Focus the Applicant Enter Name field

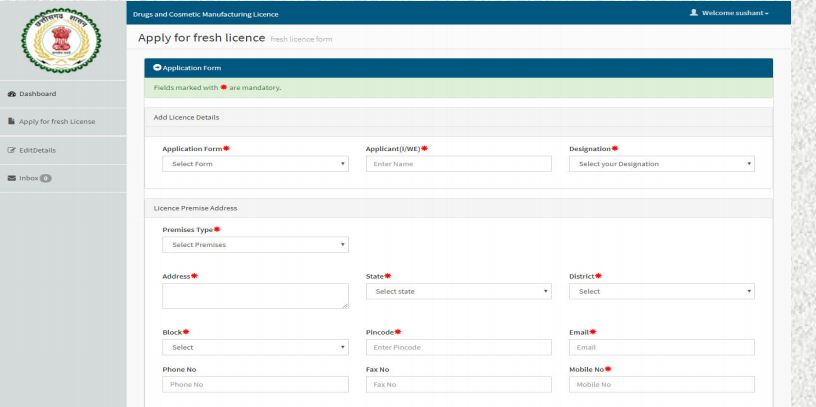[459, 164]
